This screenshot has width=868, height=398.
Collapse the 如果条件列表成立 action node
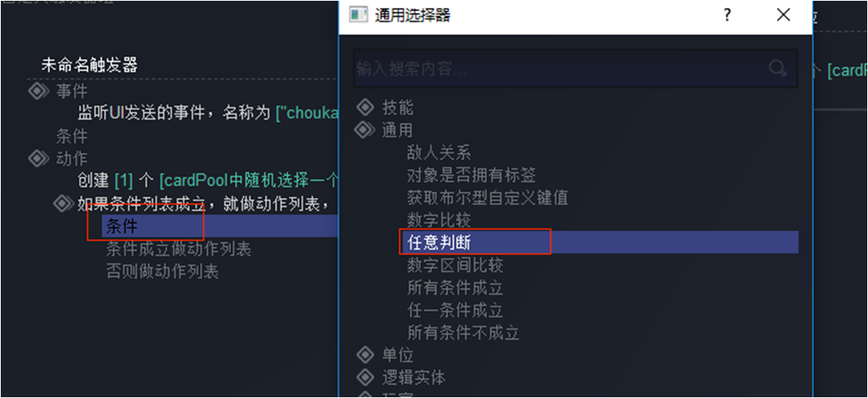(62, 204)
